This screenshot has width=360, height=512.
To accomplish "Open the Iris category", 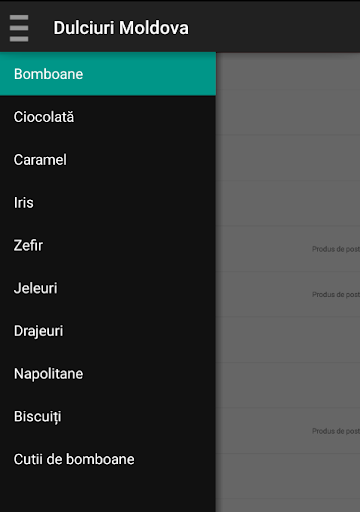I will point(108,202).
